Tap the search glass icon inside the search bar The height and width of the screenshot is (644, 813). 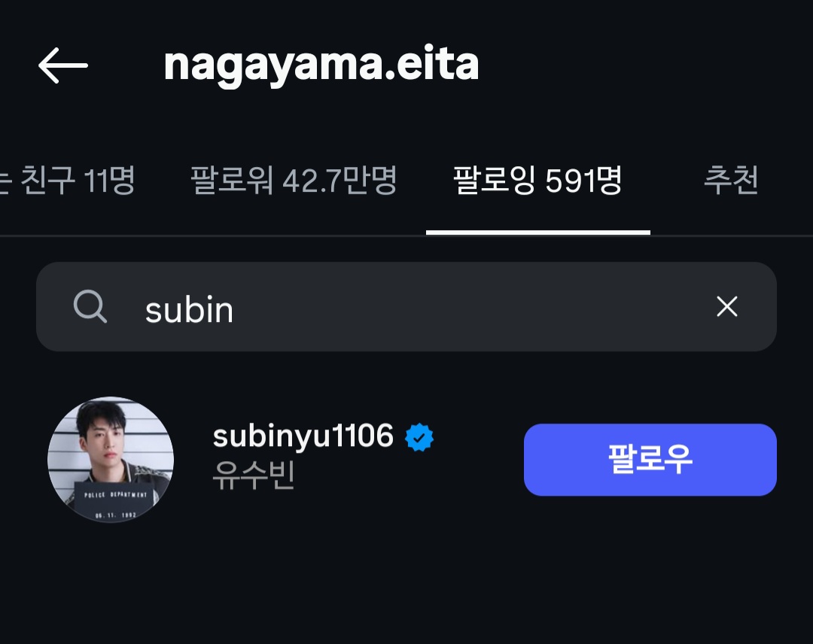[90, 307]
